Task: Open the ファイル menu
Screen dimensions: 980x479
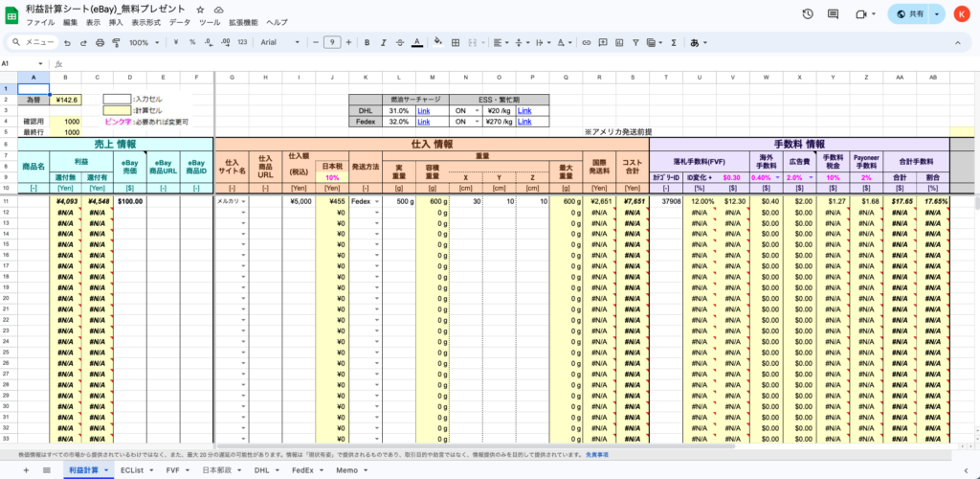Action: point(40,22)
